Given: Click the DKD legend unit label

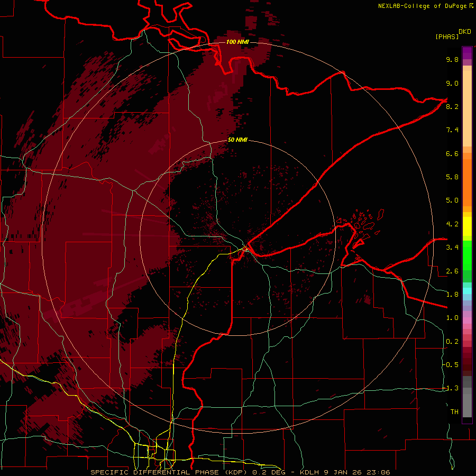Looking at the screenshot, I should coord(465,32).
